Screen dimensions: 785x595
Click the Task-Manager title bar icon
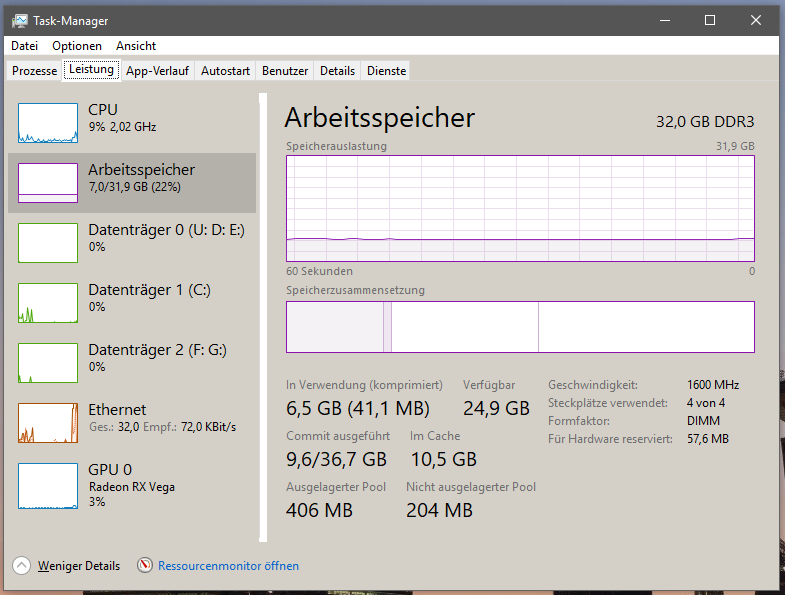pyautogui.click(x=20, y=21)
